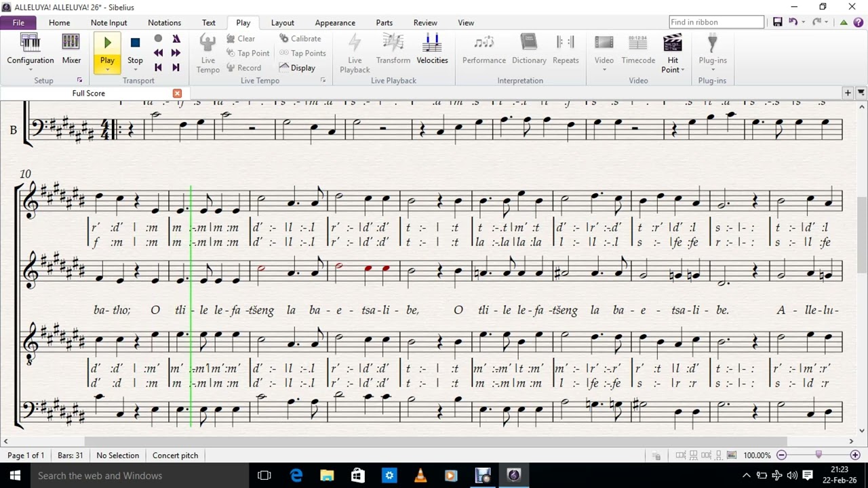The height and width of the screenshot is (488, 868).
Task: Click Clear in Live Tempo group
Action: click(241, 39)
